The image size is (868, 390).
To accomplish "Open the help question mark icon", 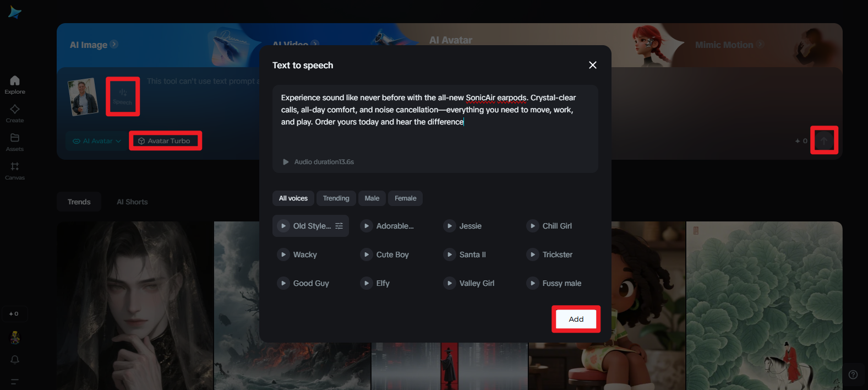I will point(853,375).
